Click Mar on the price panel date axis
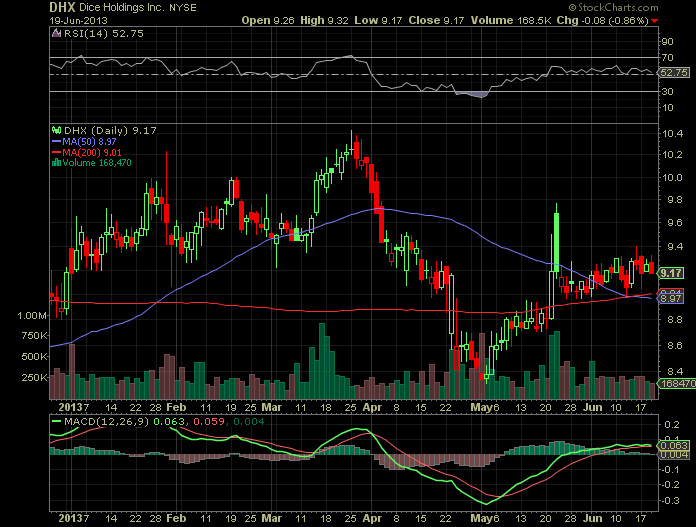Viewport: 696px width, 527px height. (272, 407)
